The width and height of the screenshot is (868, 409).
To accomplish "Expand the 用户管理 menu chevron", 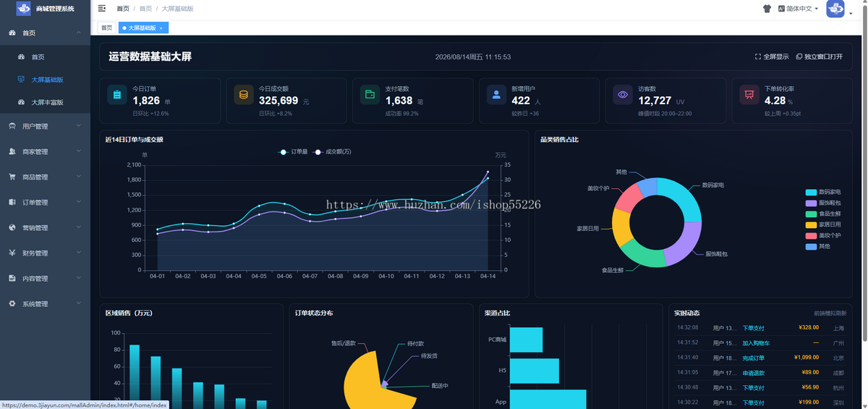I will pyautogui.click(x=78, y=125).
